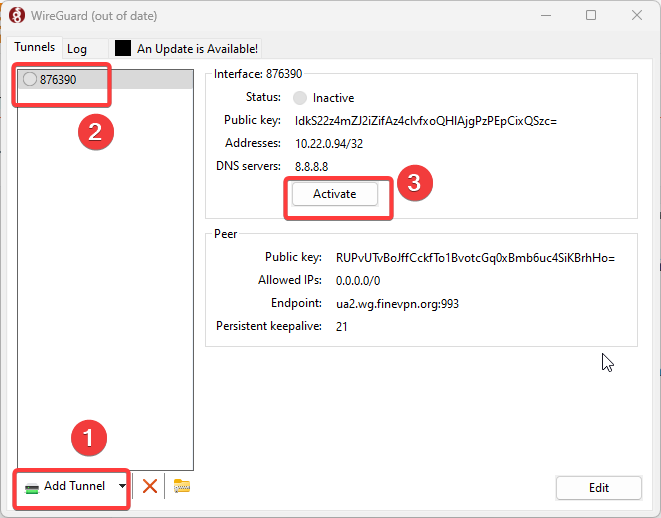Click the DNS server value 8.8.8.8

point(311,166)
